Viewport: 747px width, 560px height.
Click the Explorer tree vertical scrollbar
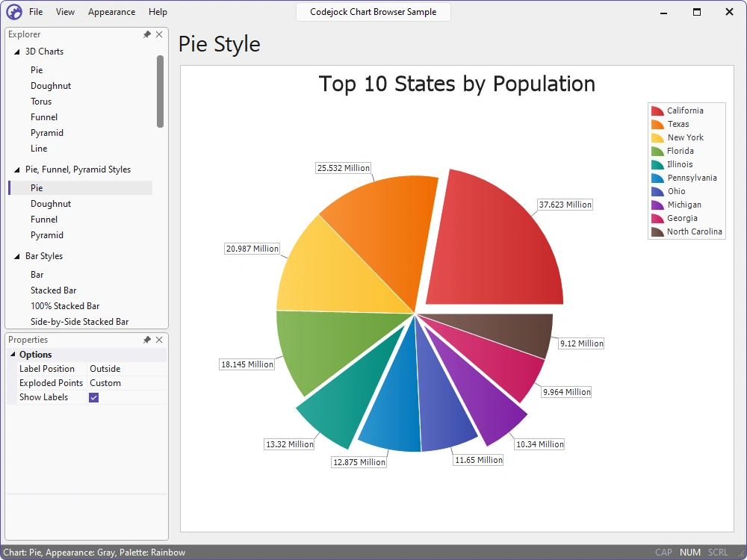(160, 91)
